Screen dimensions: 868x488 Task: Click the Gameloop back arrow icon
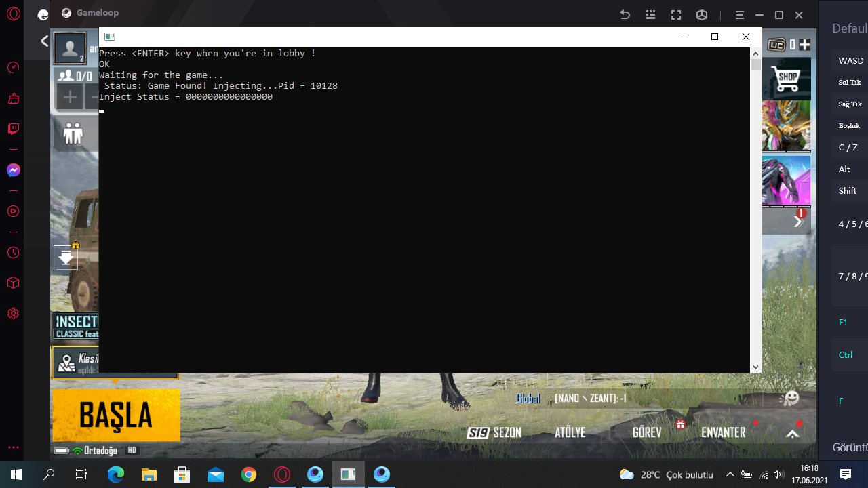[x=625, y=15]
